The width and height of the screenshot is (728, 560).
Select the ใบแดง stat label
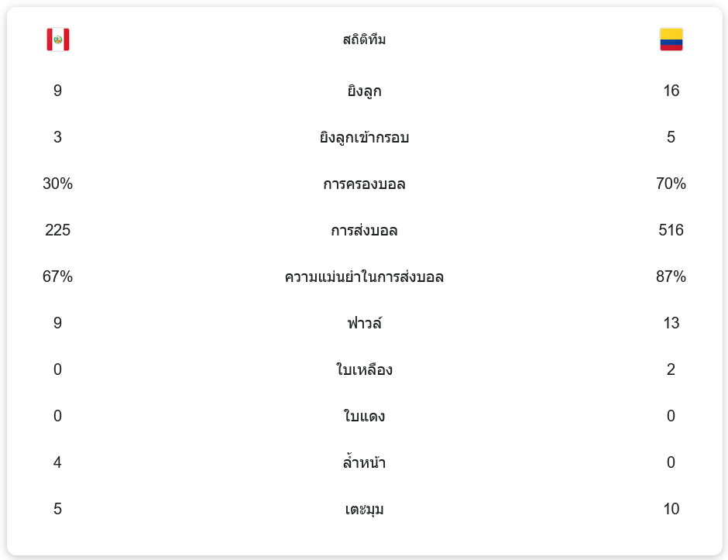pyautogui.click(x=364, y=416)
